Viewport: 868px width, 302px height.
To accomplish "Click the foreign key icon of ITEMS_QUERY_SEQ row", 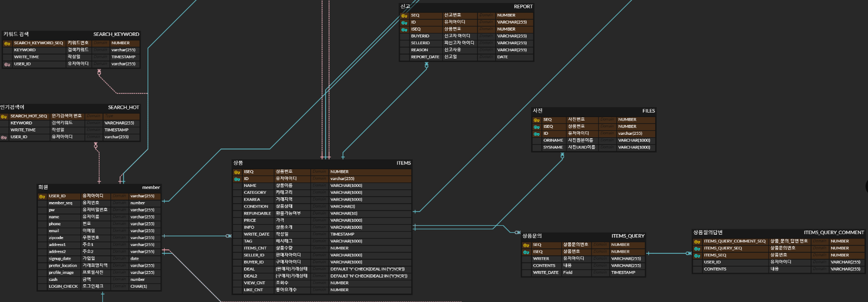I will click(x=697, y=248).
